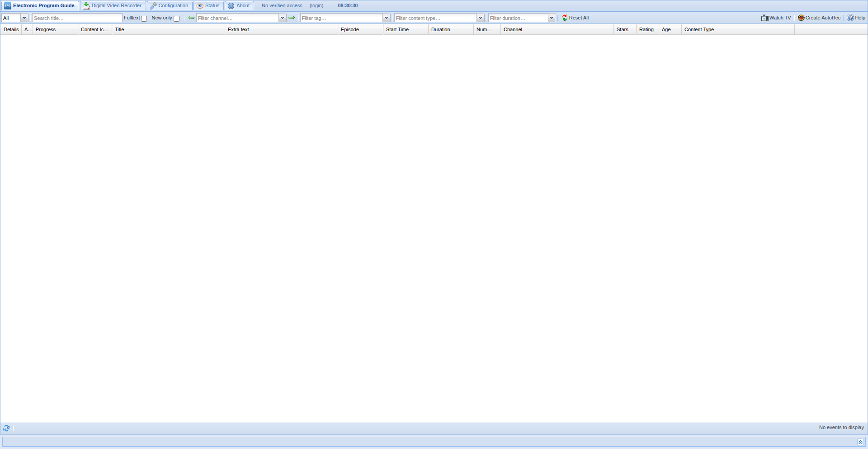The width and height of the screenshot is (868, 449).
Task: Click the refresh icon in the status bar
Action: tap(6, 428)
